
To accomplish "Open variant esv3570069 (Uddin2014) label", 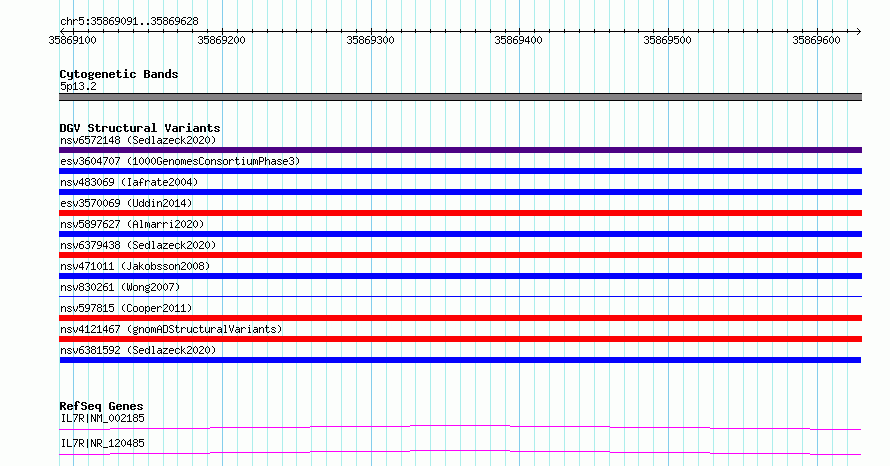I will coord(126,203).
